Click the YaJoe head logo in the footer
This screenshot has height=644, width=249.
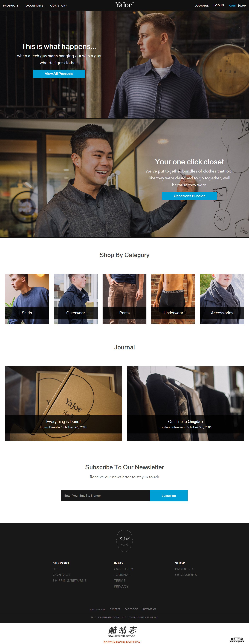tap(124, 541)
